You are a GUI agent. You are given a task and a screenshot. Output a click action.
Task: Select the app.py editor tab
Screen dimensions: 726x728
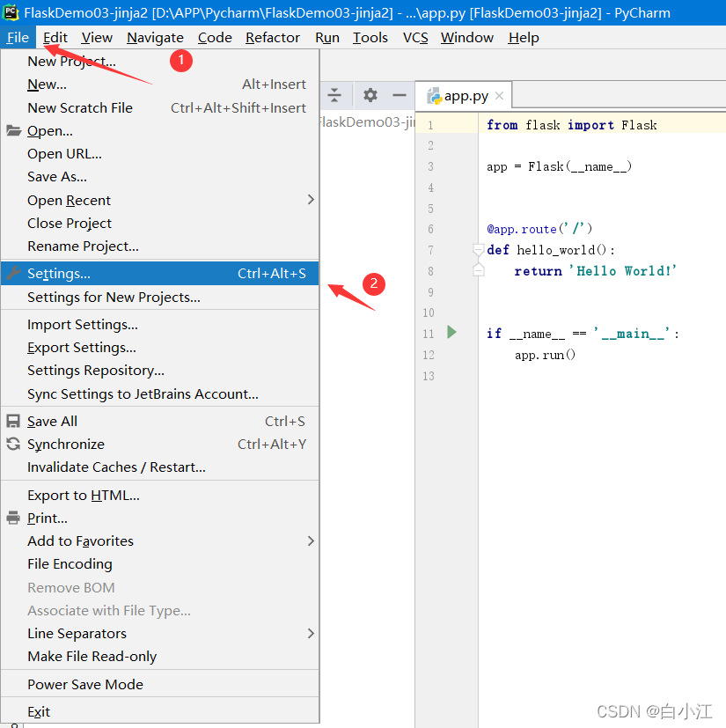click(x=463, y=96)
